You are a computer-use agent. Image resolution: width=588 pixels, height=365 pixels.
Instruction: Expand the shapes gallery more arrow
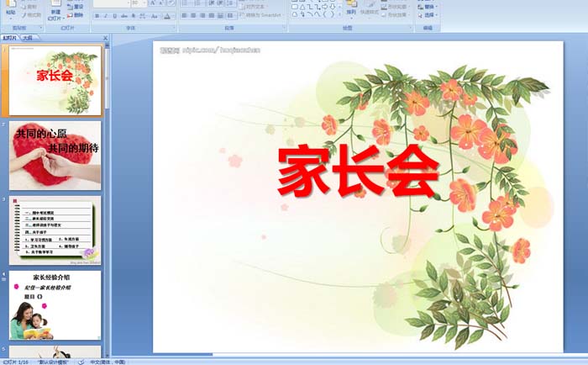[339, 14]
